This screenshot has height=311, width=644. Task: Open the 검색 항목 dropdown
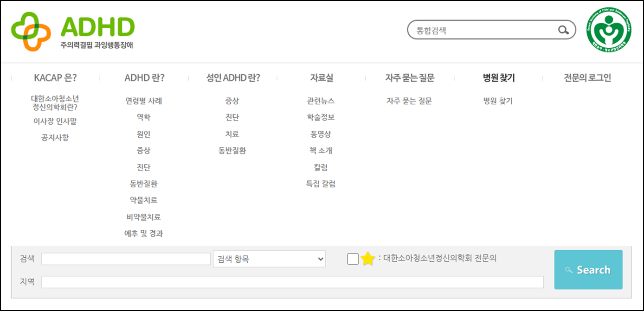click(x=269, y=259)
